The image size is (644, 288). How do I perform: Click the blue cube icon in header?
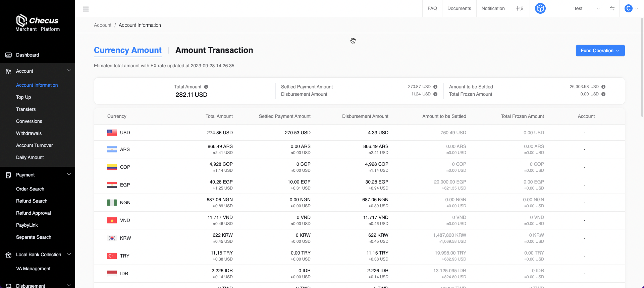[540, 8]
